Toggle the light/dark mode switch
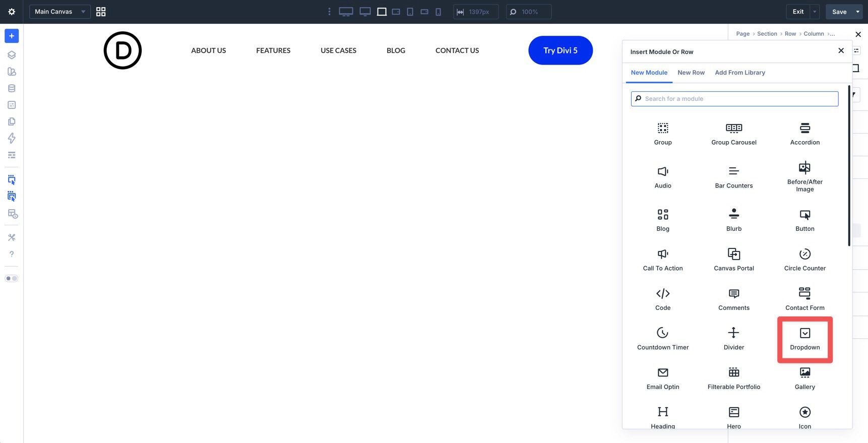Viewport: 868px width, 443px height. tap(12, 278)
